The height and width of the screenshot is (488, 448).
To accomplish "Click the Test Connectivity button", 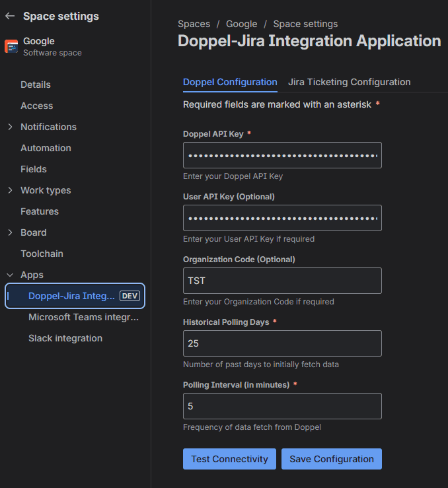I will click(x=229, y=459).
